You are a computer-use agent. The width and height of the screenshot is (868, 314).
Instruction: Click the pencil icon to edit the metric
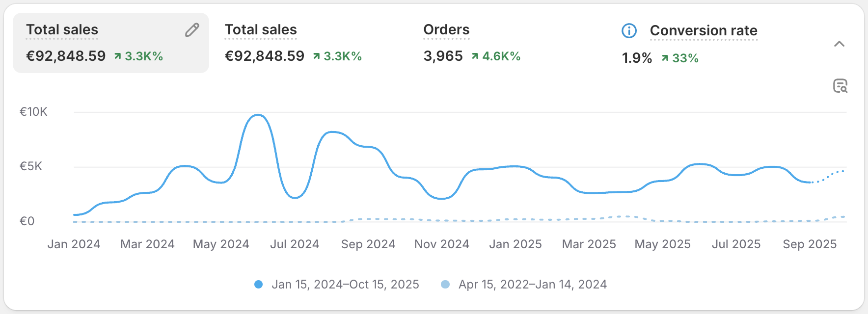pyautogui.click(x=191, y=30)
